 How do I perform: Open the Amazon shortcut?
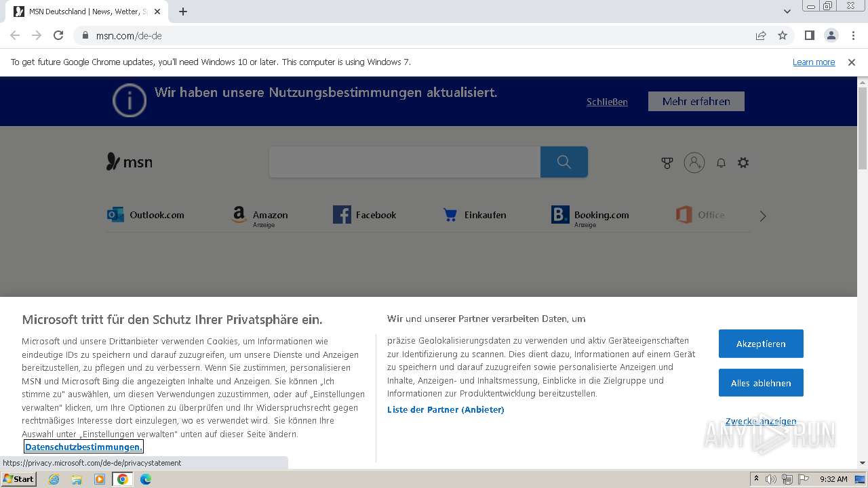pos(260,216)
